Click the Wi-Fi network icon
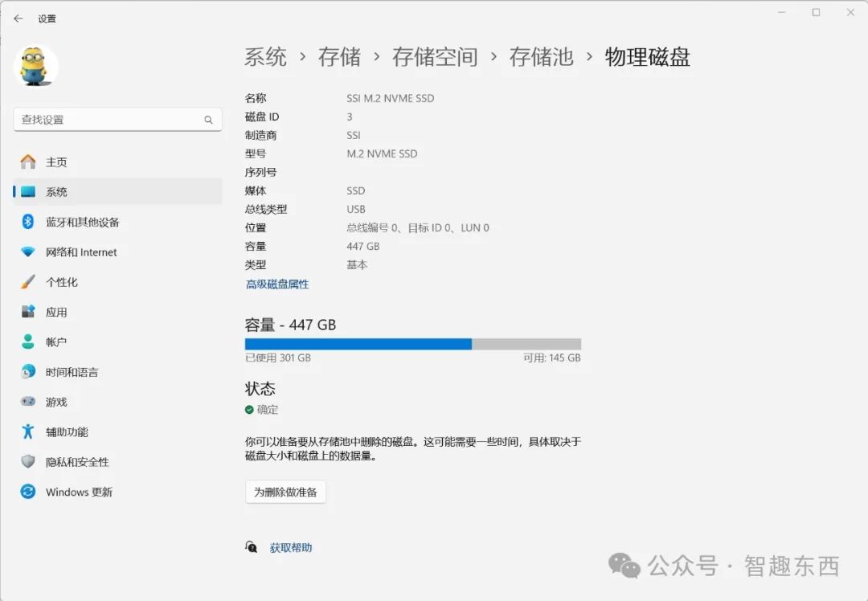The height and width of the screenshot is (601, 868). coord(27,251)
